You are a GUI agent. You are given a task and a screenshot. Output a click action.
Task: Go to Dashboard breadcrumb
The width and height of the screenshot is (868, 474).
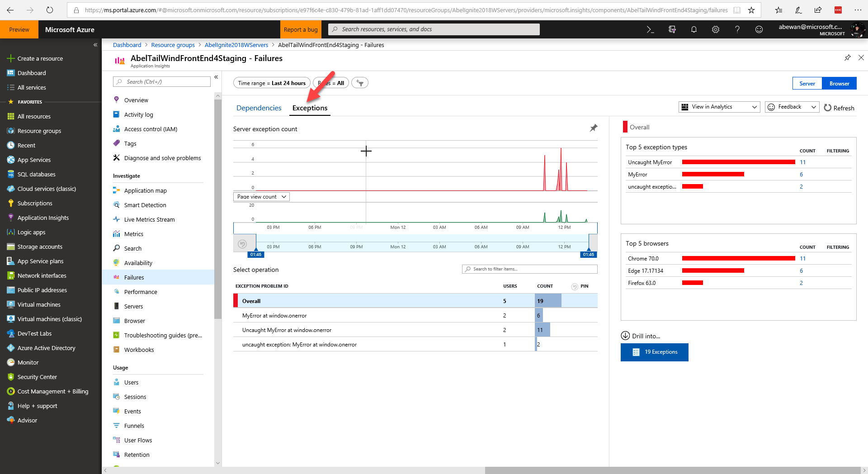127,45
